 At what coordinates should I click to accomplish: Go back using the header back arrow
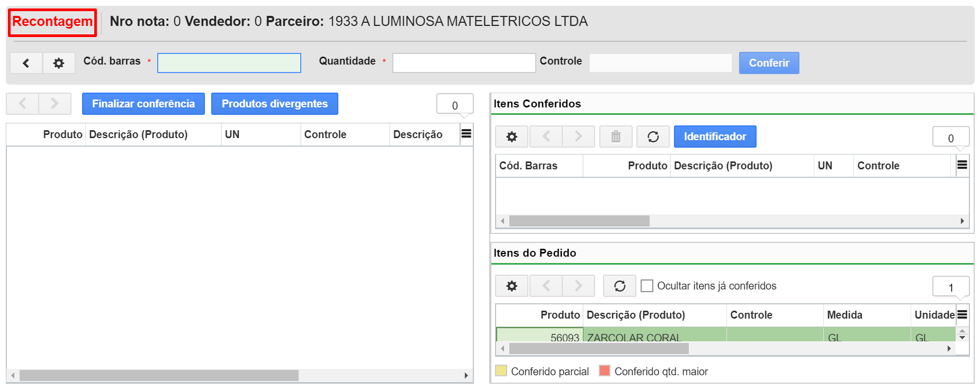[26, 63]
